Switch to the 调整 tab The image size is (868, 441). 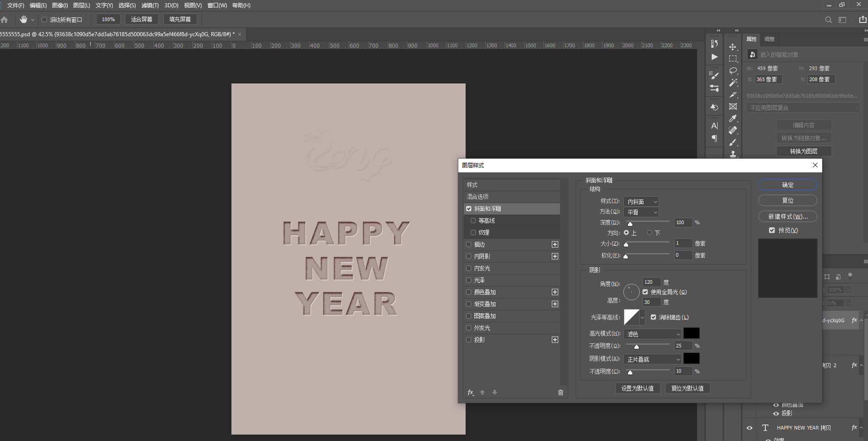769,39
